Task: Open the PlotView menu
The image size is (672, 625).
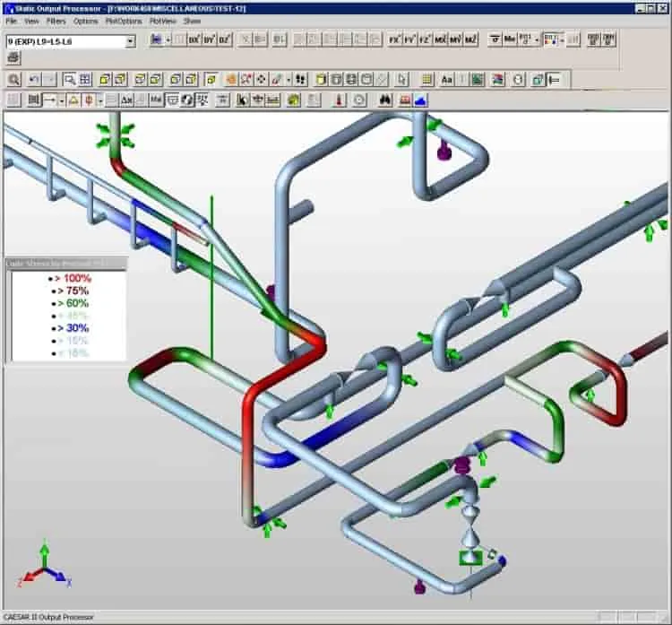Action: pos(162,21)
